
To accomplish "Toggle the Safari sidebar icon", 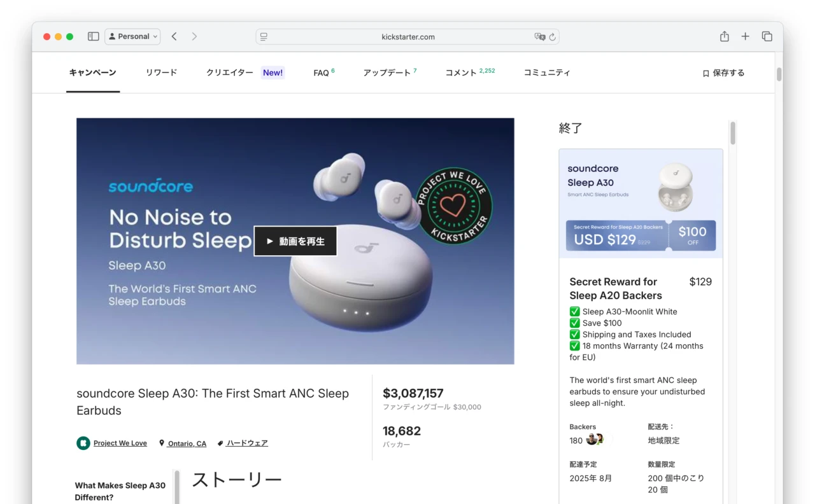I will [x=93, y=36].
